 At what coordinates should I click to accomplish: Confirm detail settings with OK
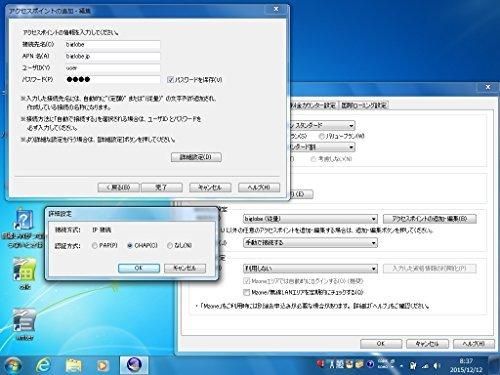point(139,268)
